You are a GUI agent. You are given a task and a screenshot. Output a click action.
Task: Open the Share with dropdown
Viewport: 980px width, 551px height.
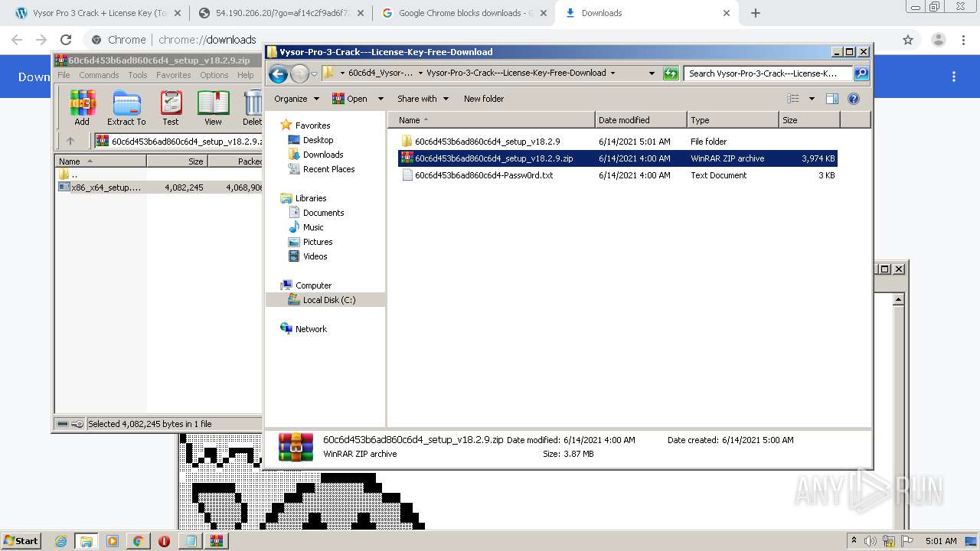pyautogui.click(x=423, y=99)
